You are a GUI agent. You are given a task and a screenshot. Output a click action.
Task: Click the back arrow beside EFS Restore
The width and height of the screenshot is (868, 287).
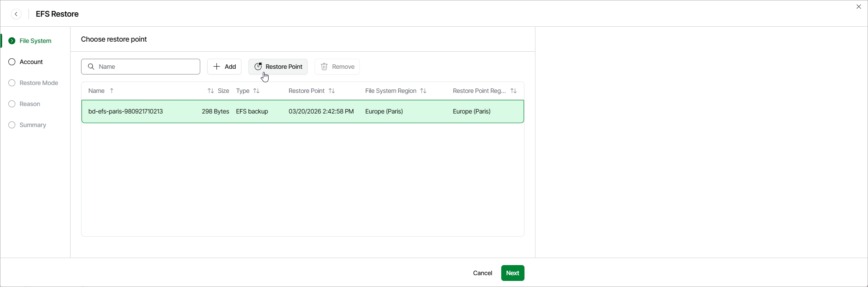click(x=16, y=14)
